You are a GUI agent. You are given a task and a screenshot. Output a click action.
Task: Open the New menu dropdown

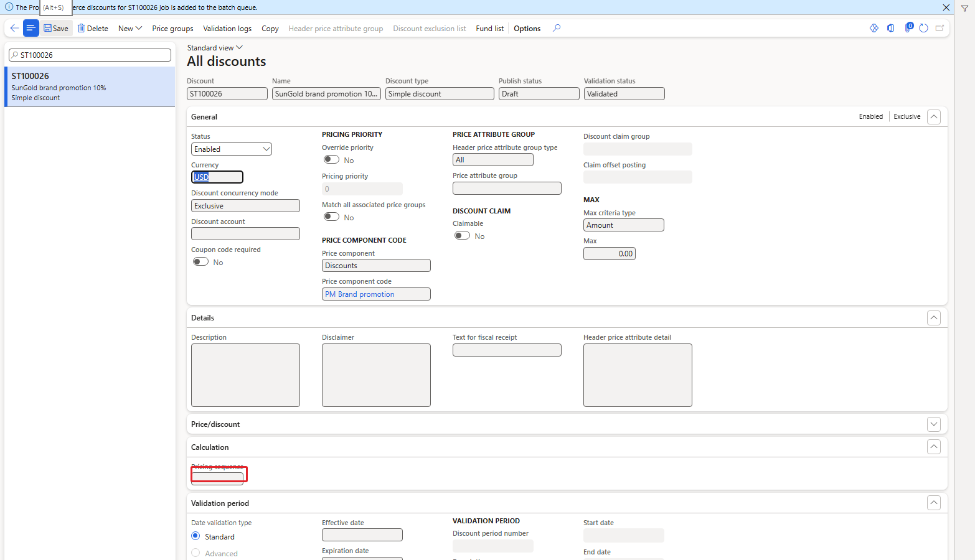coord(130,29)
